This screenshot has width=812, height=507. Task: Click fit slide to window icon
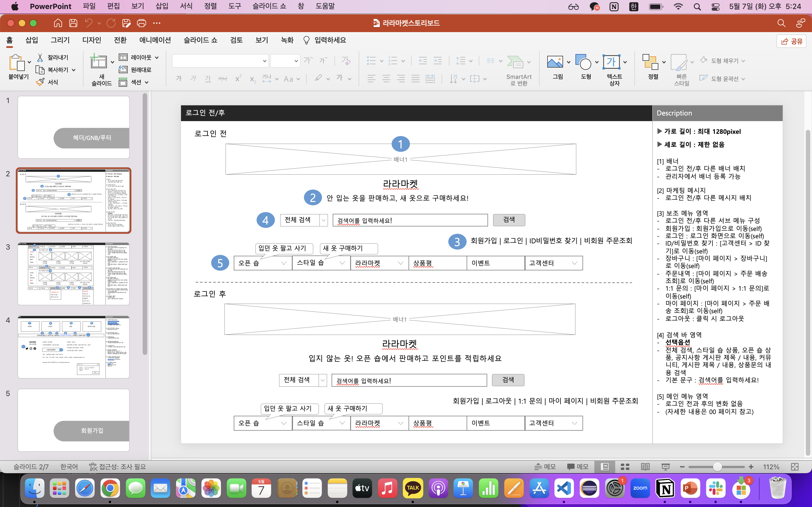(x=795, y=467)
